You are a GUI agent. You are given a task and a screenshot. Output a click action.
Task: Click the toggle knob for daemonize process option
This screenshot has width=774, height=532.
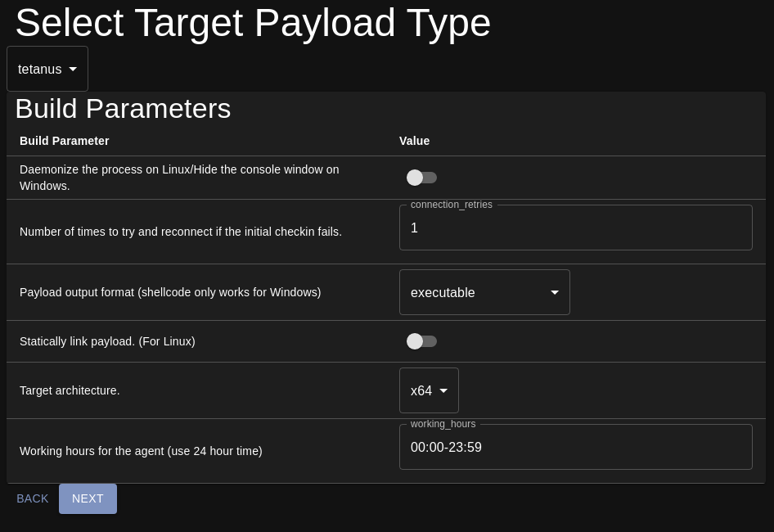[415, 178]
